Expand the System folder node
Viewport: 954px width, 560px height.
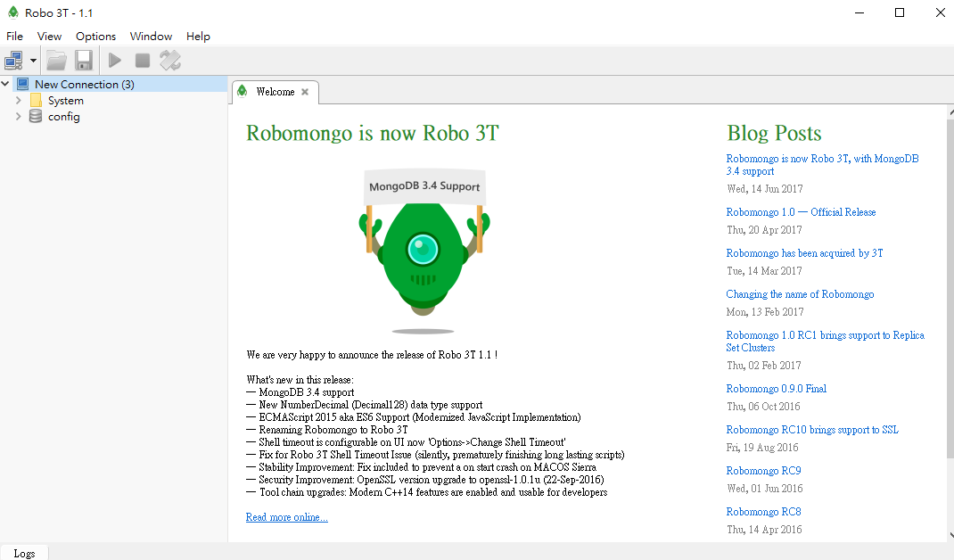point(18,100)
